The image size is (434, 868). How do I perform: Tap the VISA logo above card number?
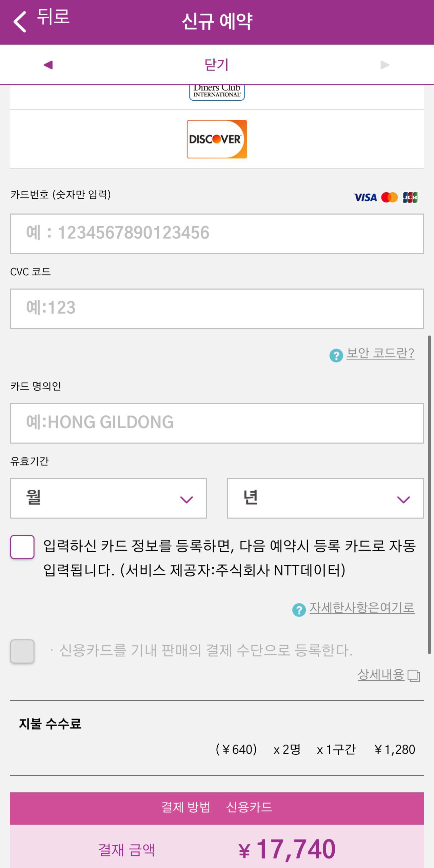point(365,197)
